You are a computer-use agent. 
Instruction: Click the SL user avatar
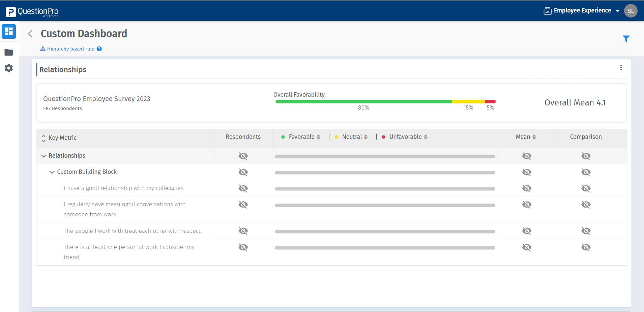tap(631, 11)
